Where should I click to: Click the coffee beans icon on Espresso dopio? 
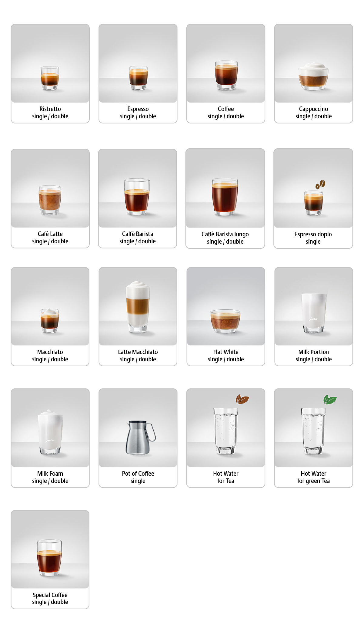pos(320,184)
